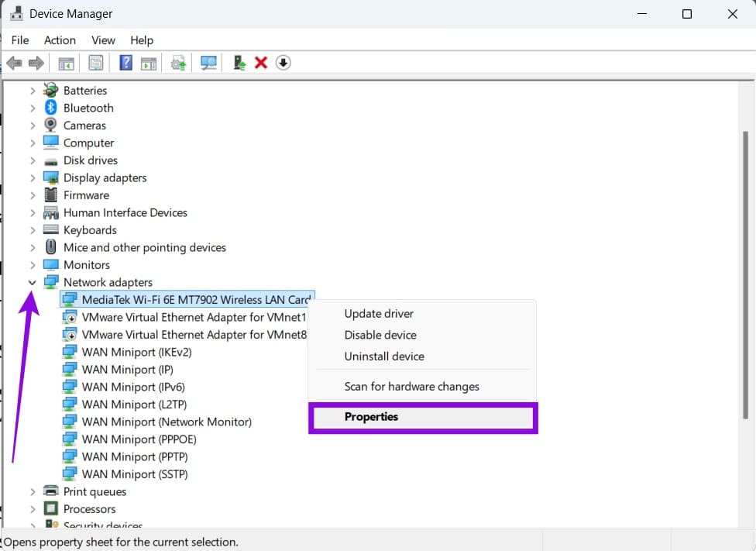Image resolution: width=756 pixels, height=551 pixels.
Task: Expand the Batteries node
Action: point(33,91)
